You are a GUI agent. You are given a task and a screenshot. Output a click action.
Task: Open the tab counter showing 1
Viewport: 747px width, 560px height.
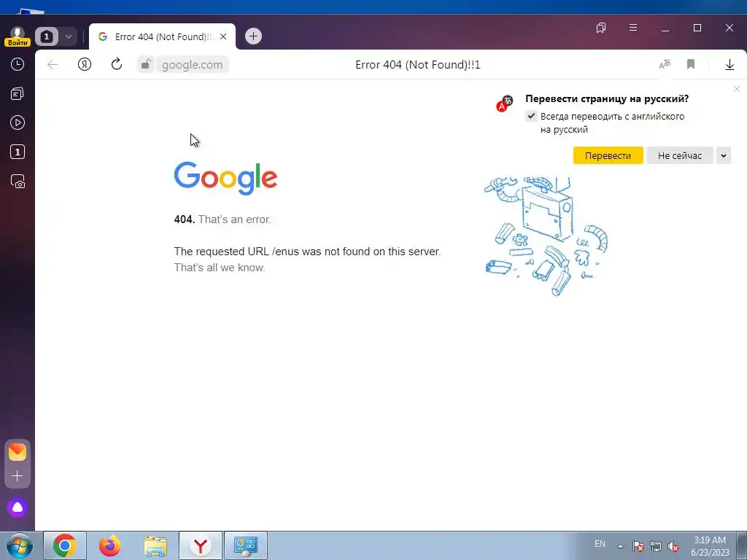pyautogui.click(x=47, y=36)
